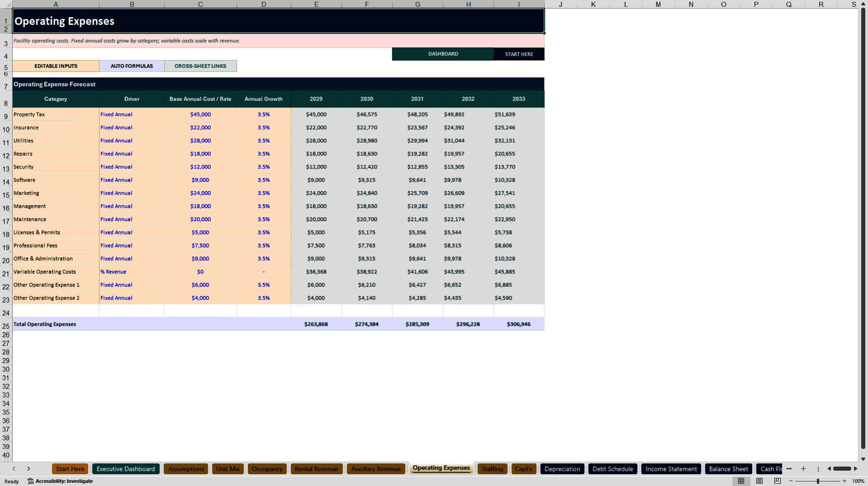Click the zoom in plus icon

[844, 481]
